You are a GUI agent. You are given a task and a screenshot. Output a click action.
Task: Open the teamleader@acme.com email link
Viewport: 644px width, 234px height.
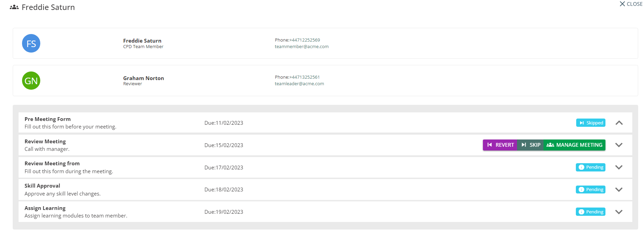[x=299, y=84]
